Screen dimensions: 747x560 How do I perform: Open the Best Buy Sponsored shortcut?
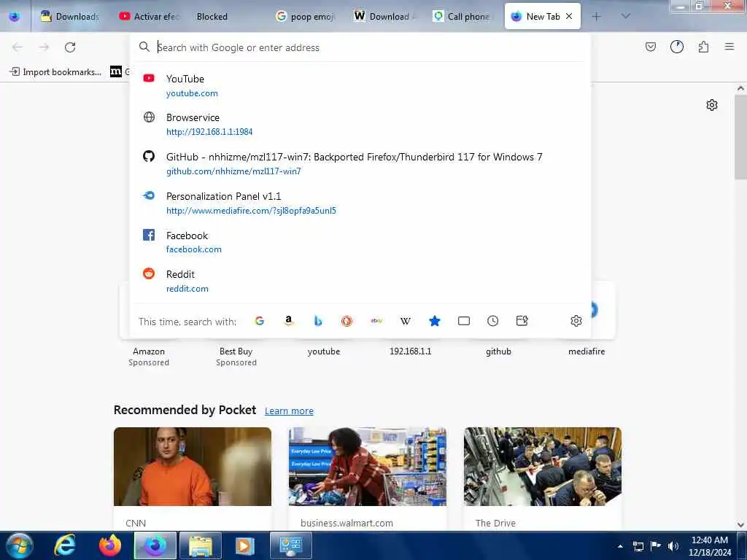[x=236, y=356]
